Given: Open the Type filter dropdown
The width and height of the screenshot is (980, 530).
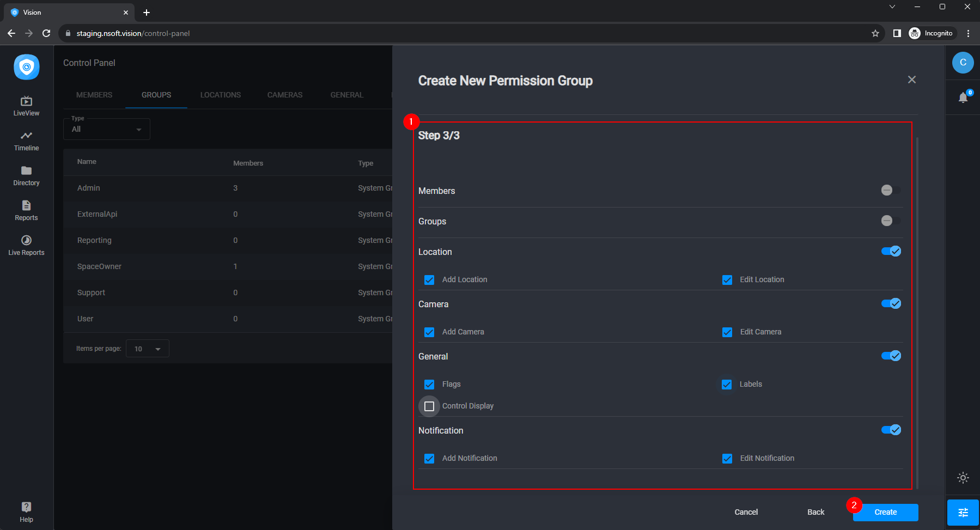Looking at the screenshot, I should click(107, 129).
